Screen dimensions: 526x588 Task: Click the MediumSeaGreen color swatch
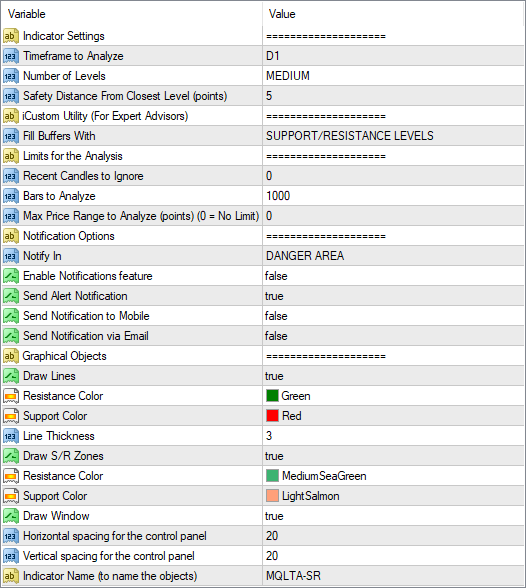click(272, 476)
